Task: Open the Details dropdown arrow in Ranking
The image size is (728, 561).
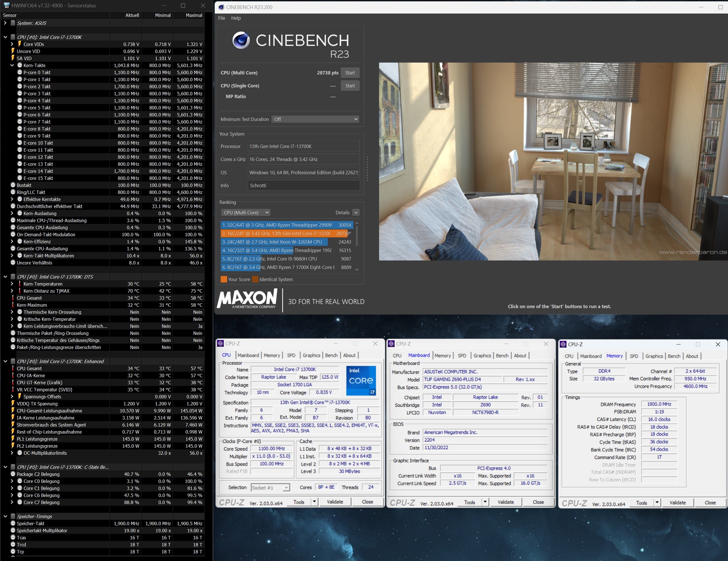Action: [x=356, y=212]
